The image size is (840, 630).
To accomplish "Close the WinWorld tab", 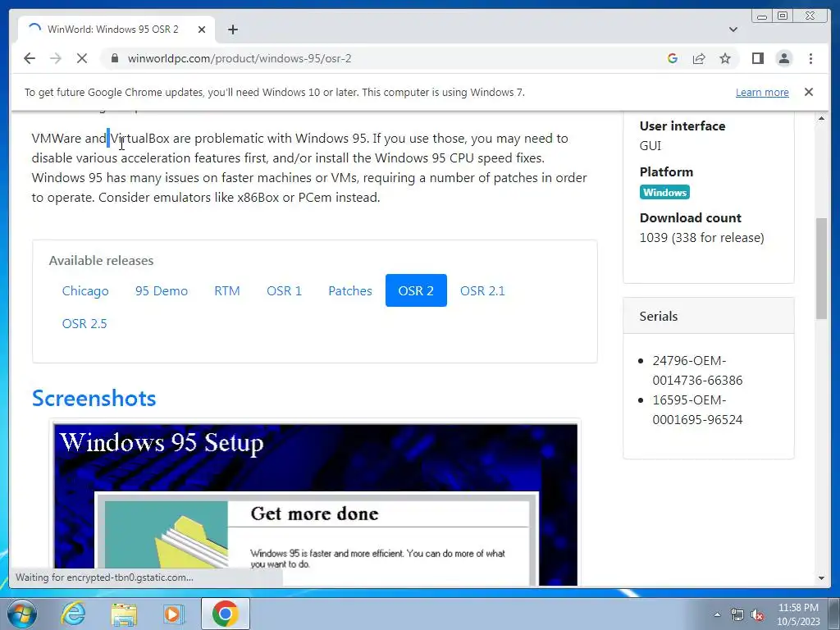I will (202, 30).
